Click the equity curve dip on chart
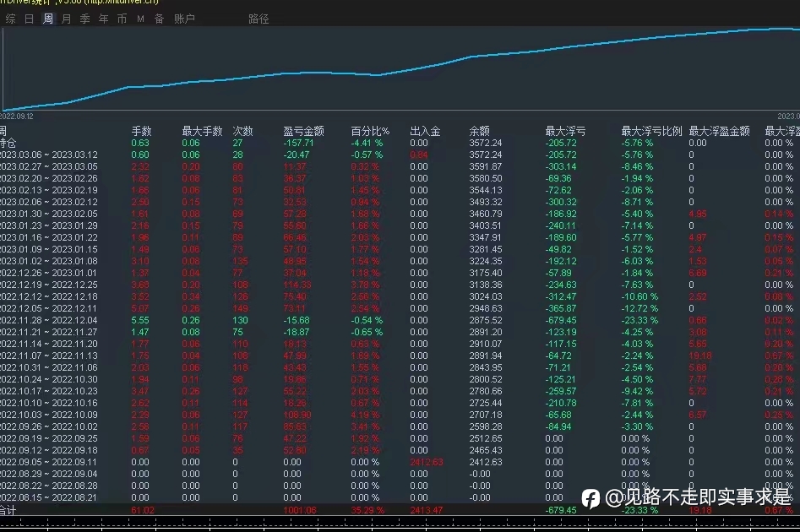This screenshot has width=800, height=532. 377,75
